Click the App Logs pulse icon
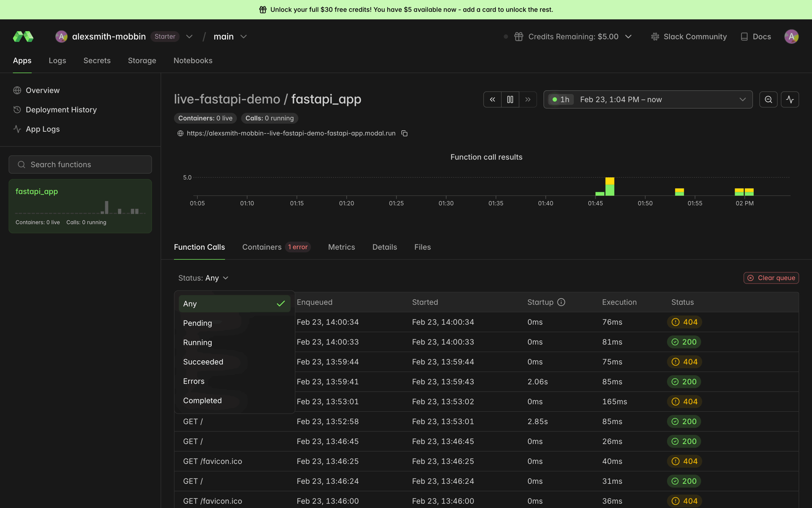This screenshot has height=508, width=812. coord(17,129)
